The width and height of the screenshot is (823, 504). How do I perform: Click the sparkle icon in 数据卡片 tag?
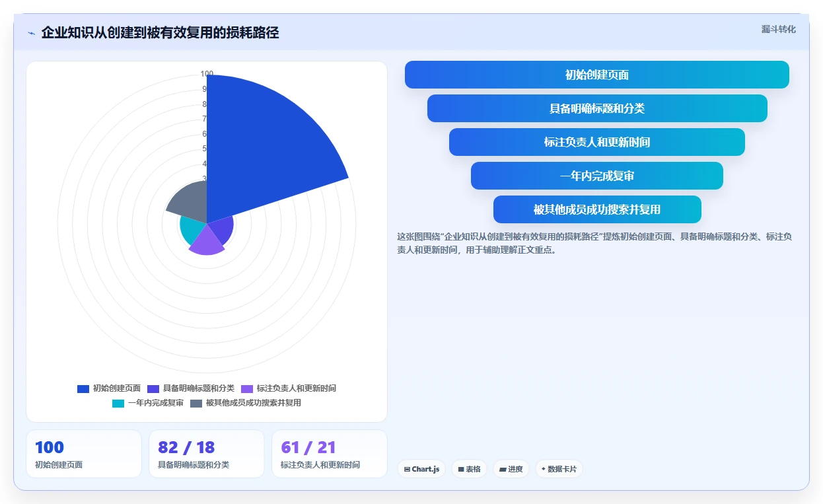point(544,469)
